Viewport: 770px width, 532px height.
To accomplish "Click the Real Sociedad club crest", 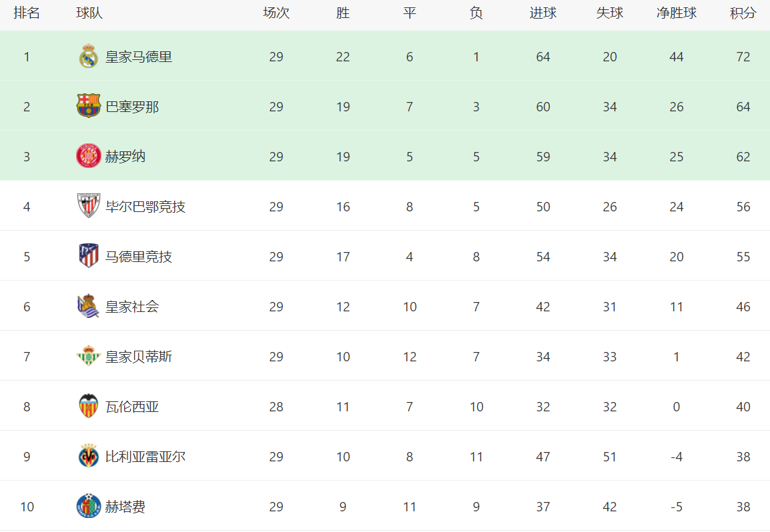I will [88, 307].
